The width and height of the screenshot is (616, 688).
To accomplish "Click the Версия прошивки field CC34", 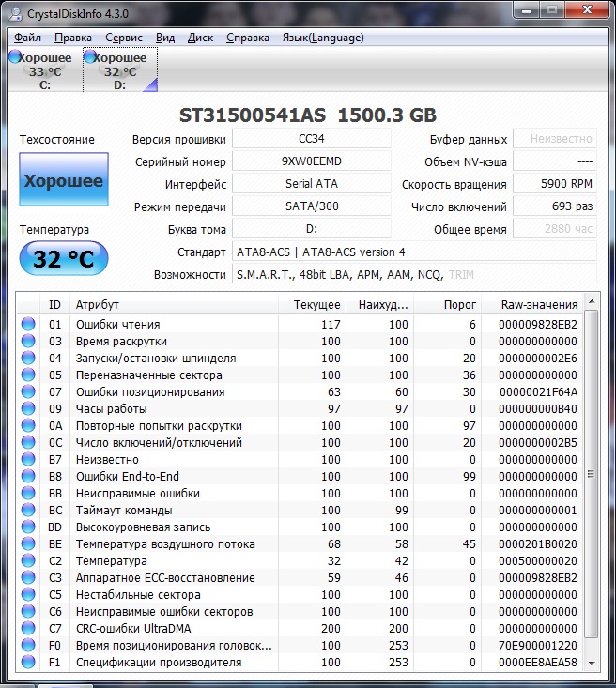I will (x=312, y=139).
